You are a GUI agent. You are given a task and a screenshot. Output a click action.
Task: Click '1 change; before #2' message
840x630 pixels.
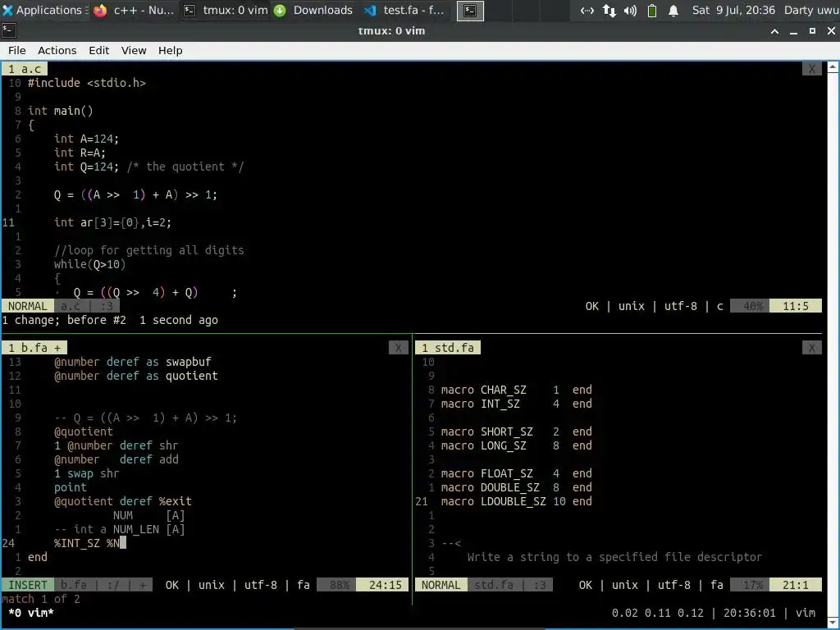point(64,320)
